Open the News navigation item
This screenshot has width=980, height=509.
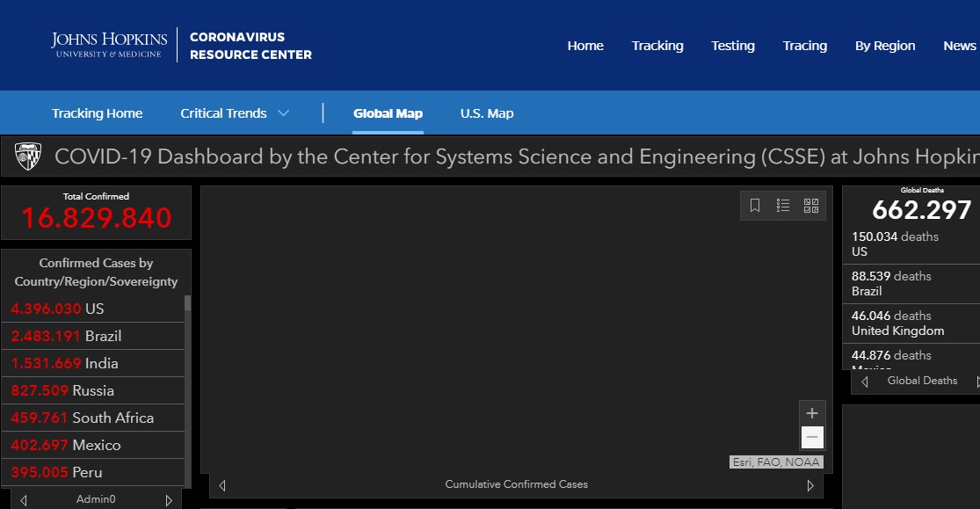pos(960,46)
